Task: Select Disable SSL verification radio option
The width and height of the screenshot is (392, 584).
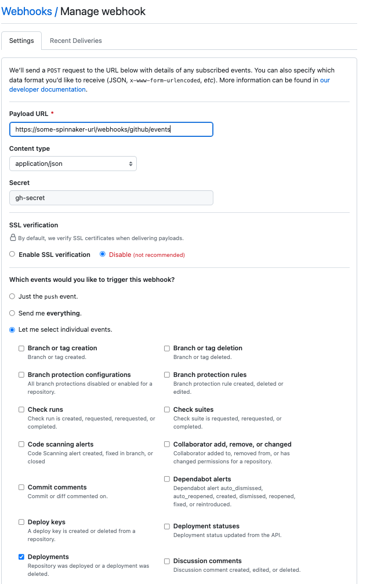Action: click(103, 255)
